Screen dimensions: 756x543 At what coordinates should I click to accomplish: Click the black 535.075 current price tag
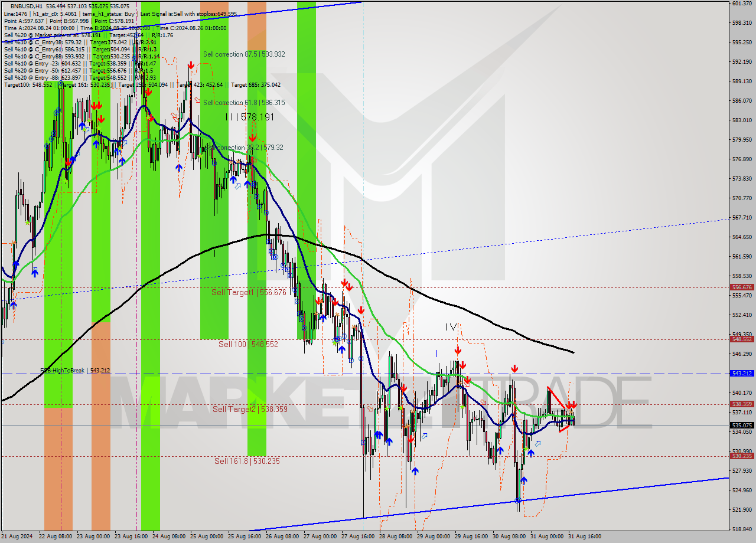pyautogui.click(x=742, y=425)
